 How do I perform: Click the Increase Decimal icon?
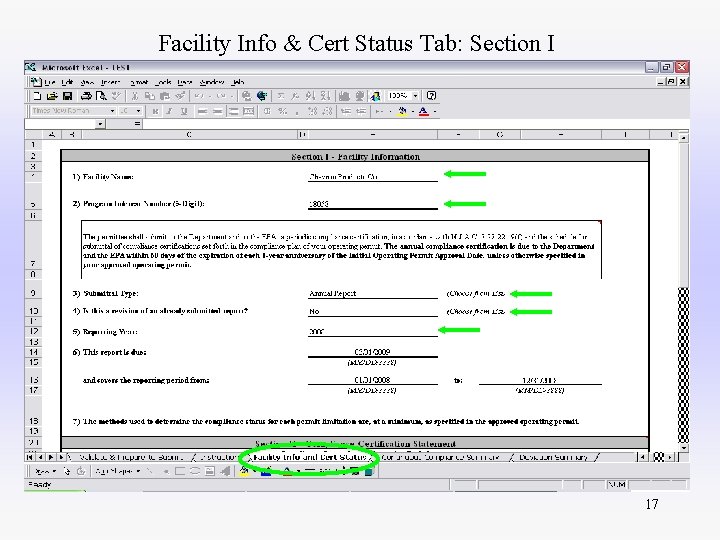click(x=312, y=111)
